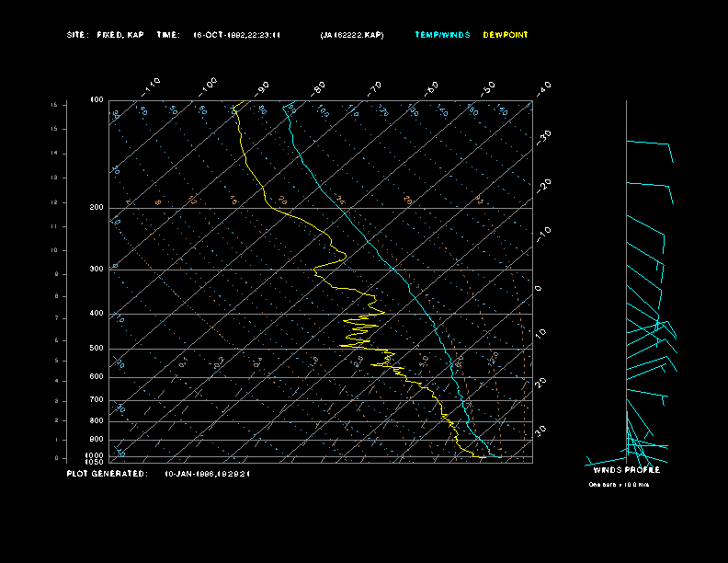This screenshot has width=728, height=563.
Task: Click the 10-JAN-1996 plot generation date
Action: (207, 474)
